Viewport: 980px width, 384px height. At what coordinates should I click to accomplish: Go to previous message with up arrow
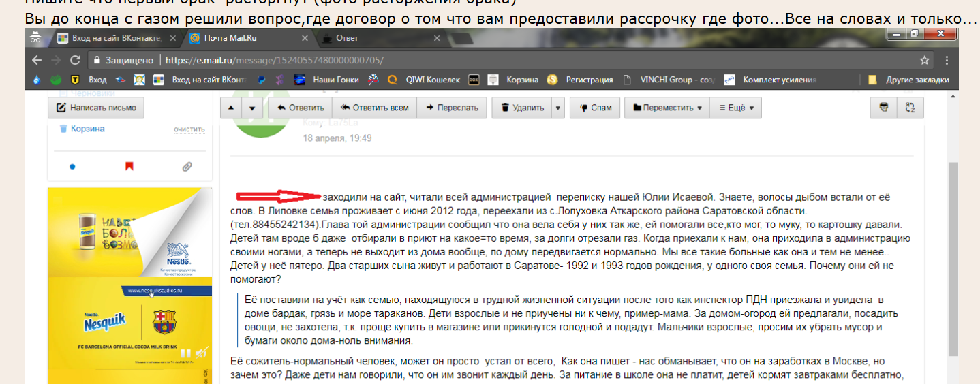click(x=231, y=108)
